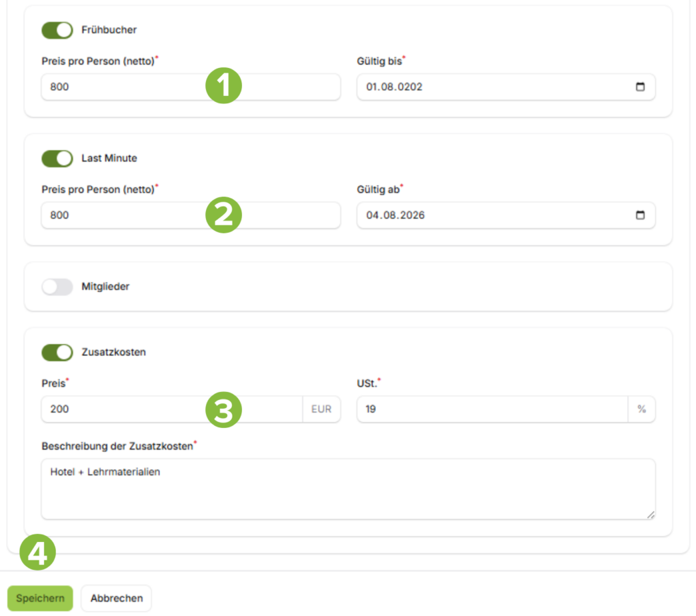The height and width of the screenshot is (616, 696).
Task: Save with the Speichern button
Action: 40,598
